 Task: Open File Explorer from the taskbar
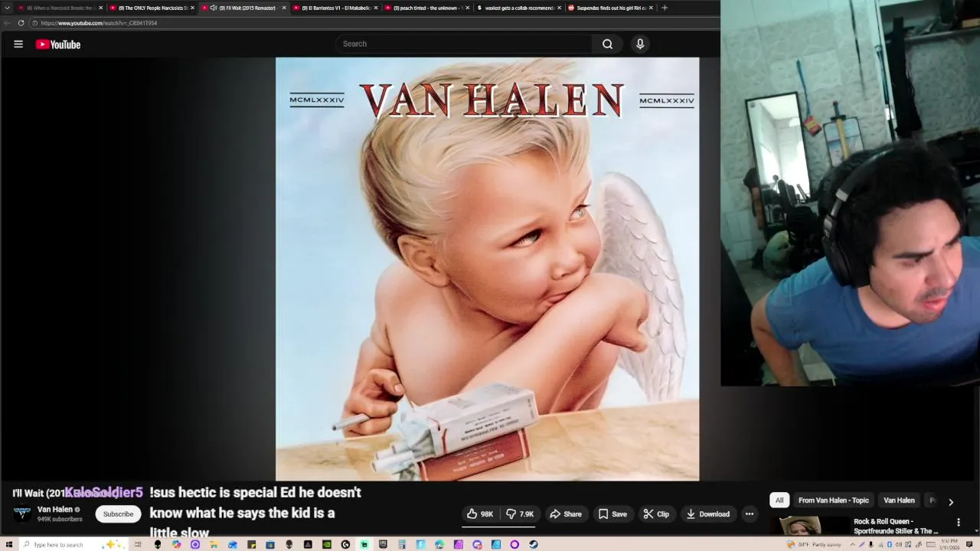click(x=214, y=545)
